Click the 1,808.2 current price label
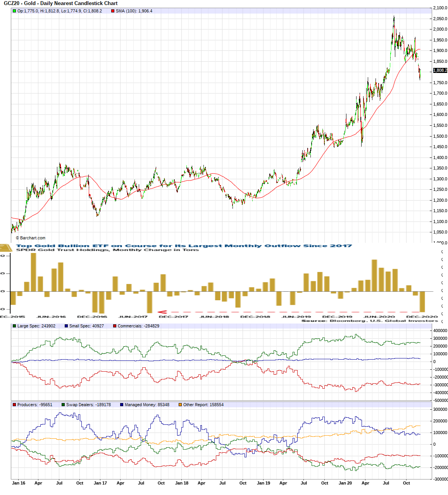 pos(440,70)
